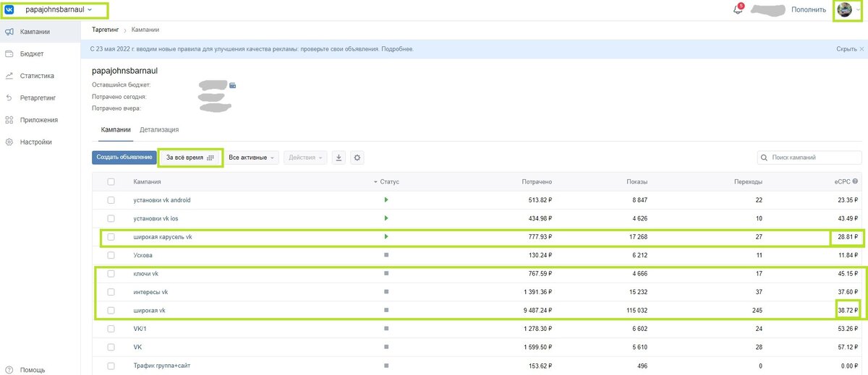Image resolution: width=868 pixels, height=375 pixels.
Task: Sort campaigns by the Статус column
Action: tap(386, 181)
